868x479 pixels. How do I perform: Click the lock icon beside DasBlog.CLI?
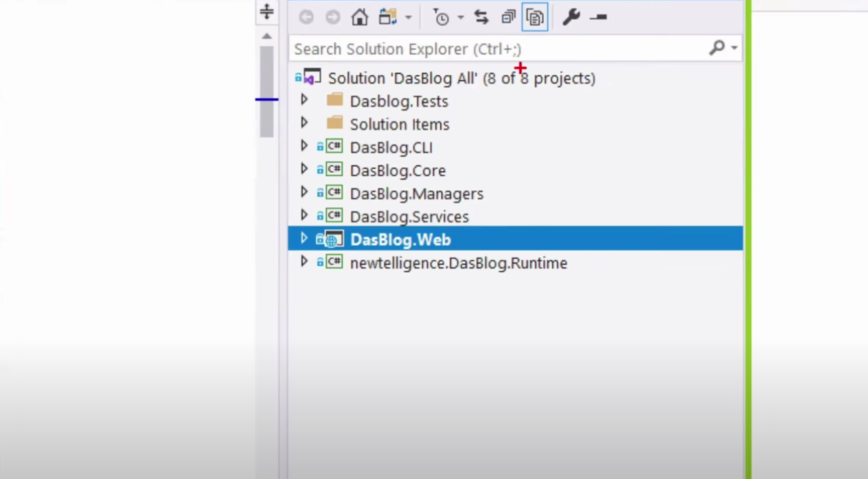coord(320,146)
